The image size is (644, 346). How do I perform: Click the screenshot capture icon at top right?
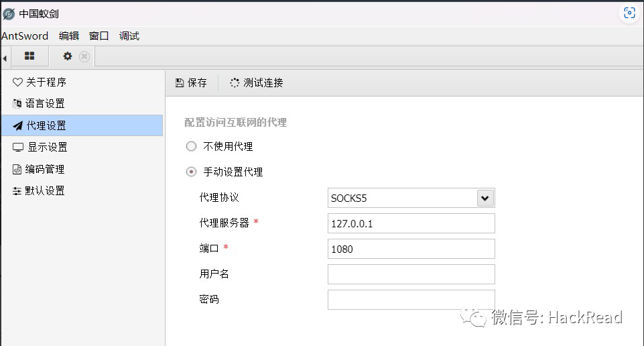pos(629,13)
